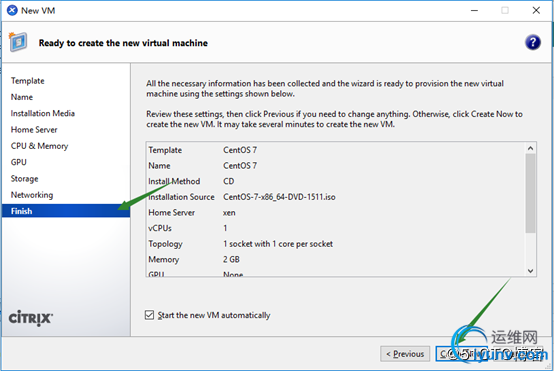The image size is (554, 371).
Task: Select the Template row CentOS 7 value
Action: pyautogui.click(x=240, y=150)
